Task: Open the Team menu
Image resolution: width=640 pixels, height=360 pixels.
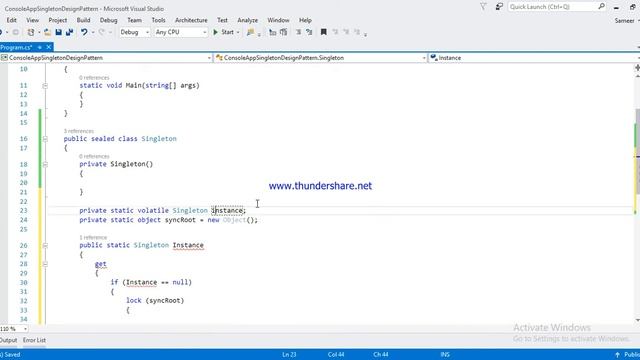Action: tap(134, 20)
